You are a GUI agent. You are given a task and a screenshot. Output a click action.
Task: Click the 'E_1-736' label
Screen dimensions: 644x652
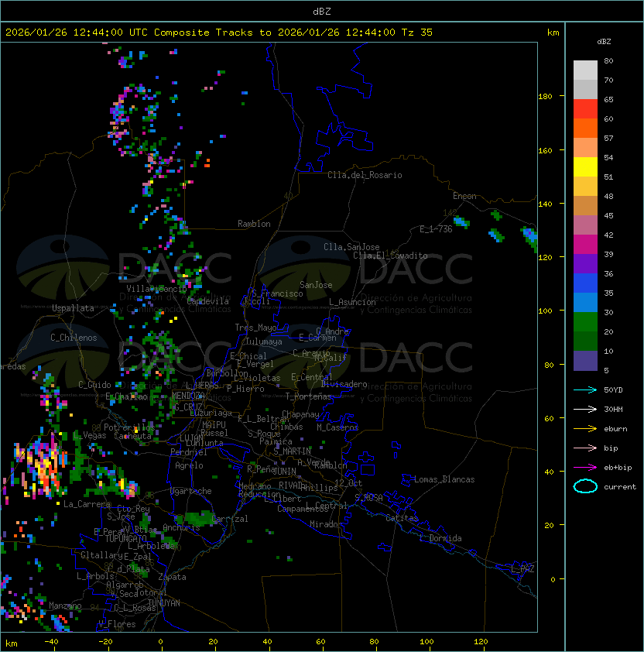point(436,229)
